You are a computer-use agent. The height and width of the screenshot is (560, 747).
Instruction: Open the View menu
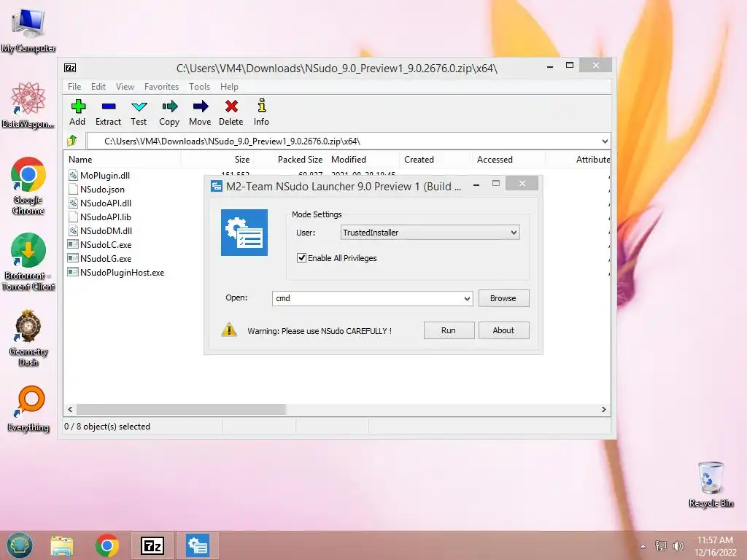tap(125, 87)
